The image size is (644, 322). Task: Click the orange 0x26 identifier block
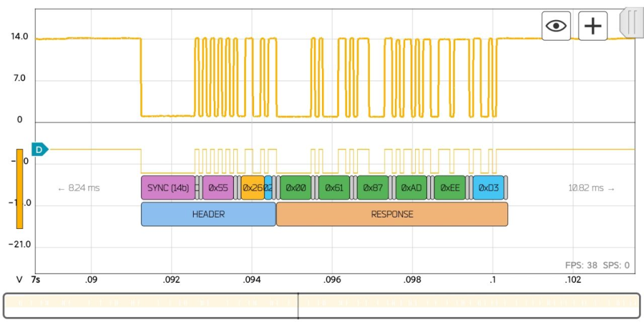coord(252,187)
